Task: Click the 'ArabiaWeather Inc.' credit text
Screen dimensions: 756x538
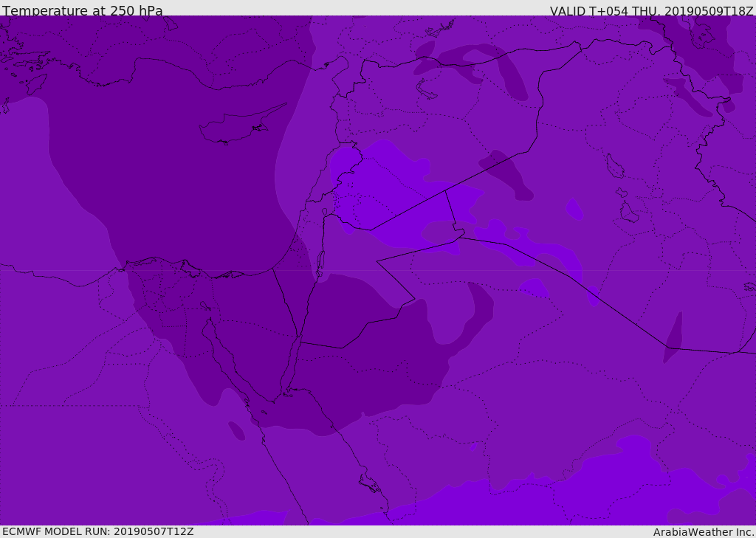Action: click(704, 532)
